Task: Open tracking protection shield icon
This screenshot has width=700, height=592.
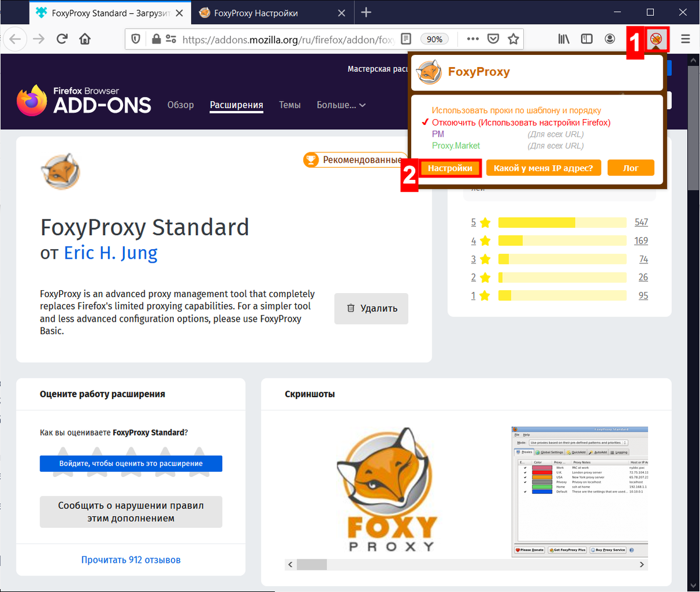Action: click(x=135, y=39)
